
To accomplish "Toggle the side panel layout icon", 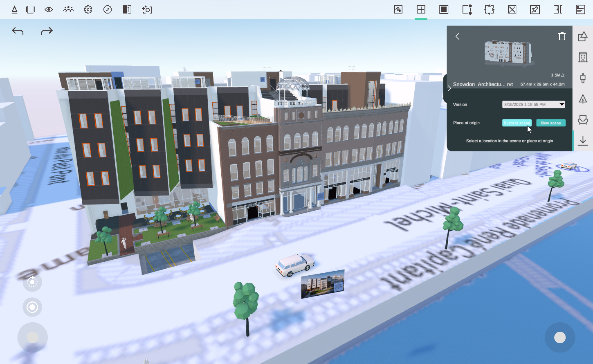I will (x=127, y=9).
